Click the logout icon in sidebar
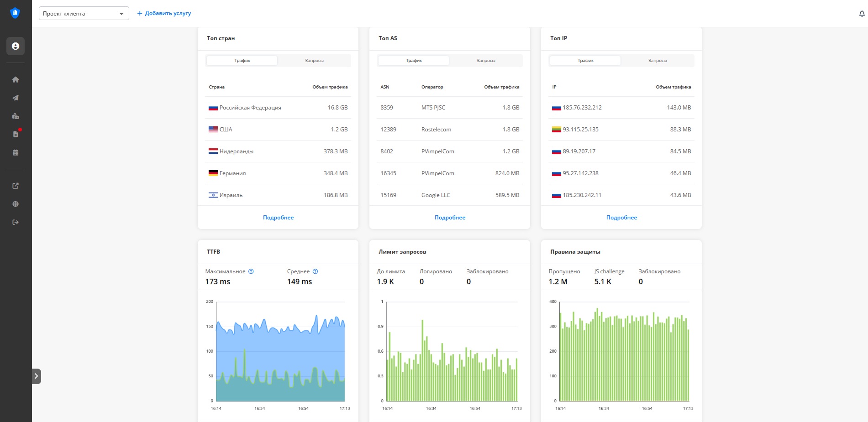Screen dimensions: 868x422 pos(16,222)
